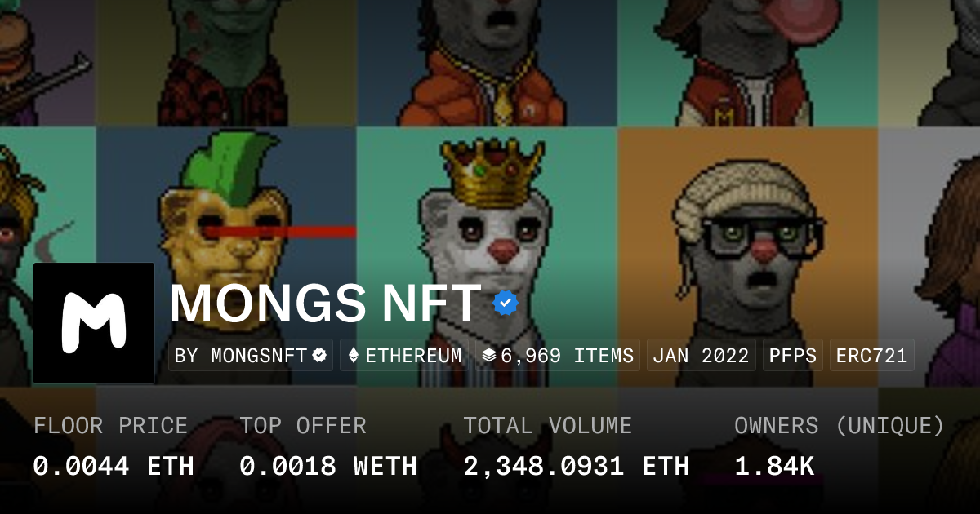Image resolution: width=980 pixels, height=514 pixels.
Task: Click the MONGS NFT collection title
Action: point(326,304)
